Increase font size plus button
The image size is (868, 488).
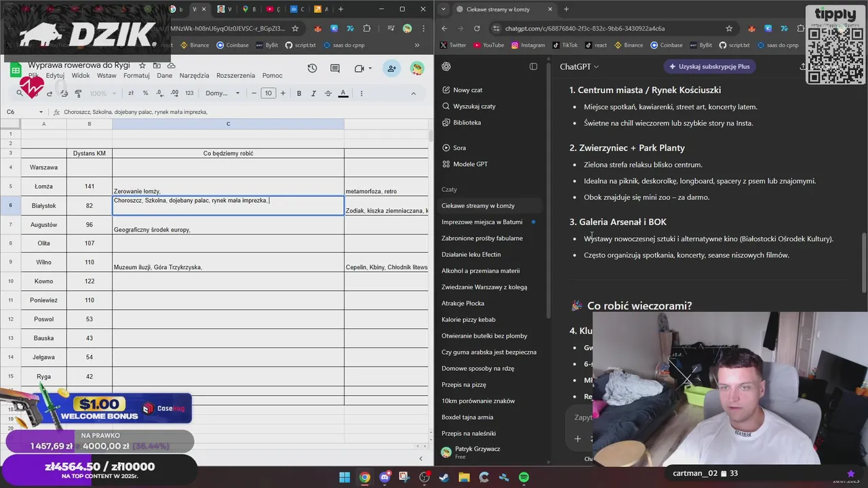tap(283, 94)
